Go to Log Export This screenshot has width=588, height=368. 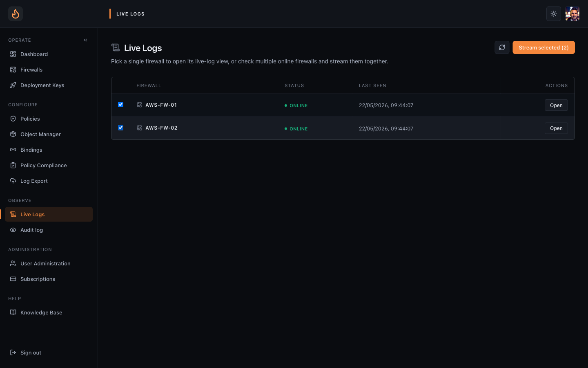[x=49, y=181]
